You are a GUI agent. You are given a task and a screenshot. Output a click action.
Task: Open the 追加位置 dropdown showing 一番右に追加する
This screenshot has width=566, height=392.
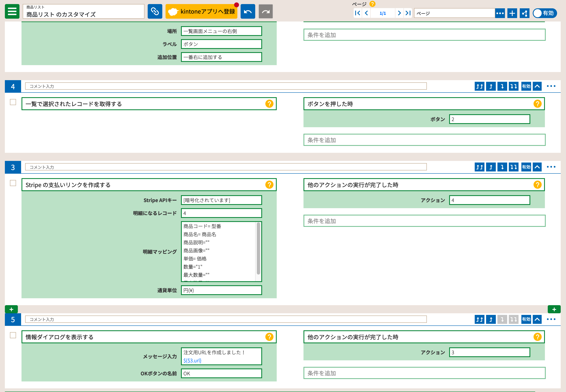[221, 57]
